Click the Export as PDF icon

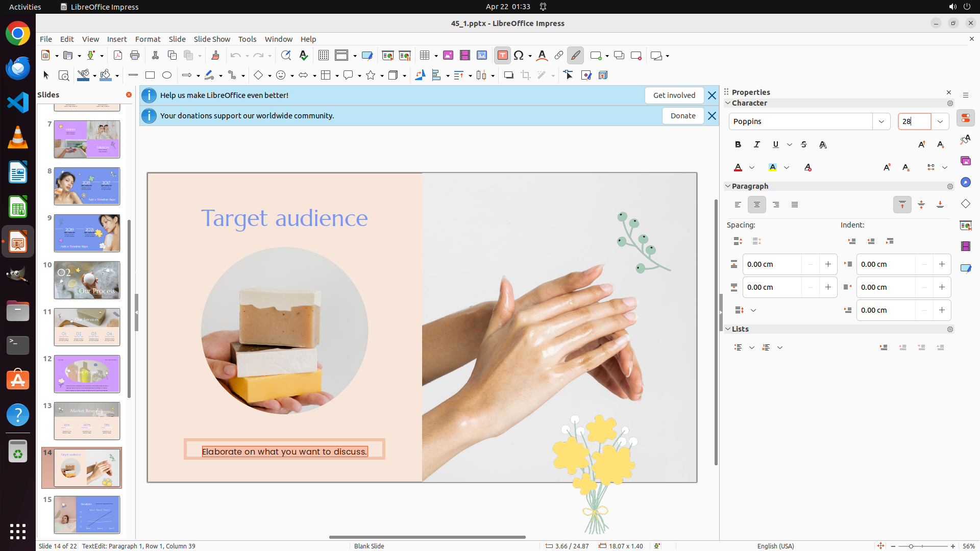pyautogui.click(x=118, y=56)
